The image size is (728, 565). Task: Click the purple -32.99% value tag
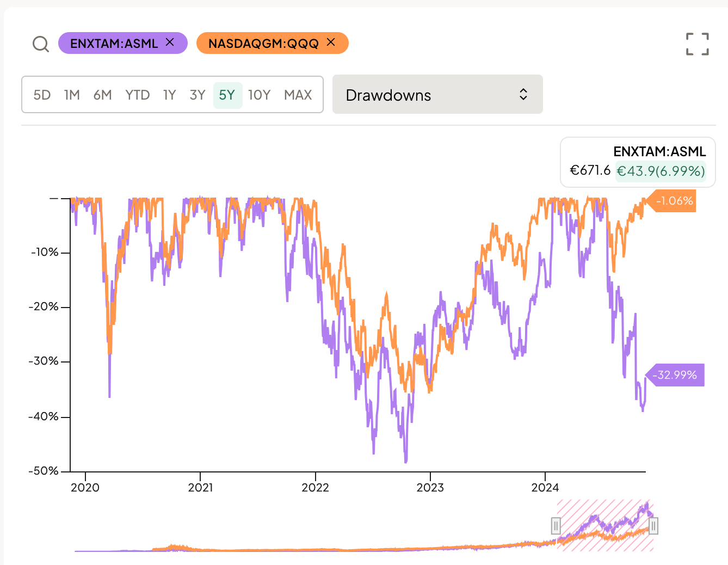676,375
